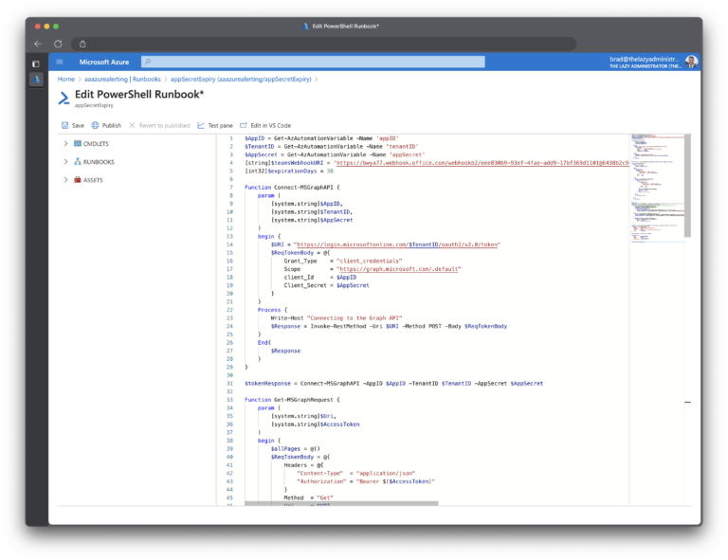
Task: Expand the ASSETS tree node
Action: point(65,180)
